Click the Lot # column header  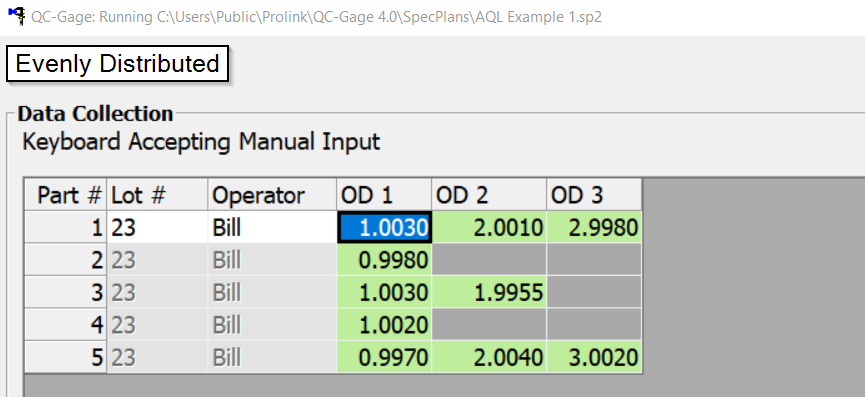[x=157, y=195]
